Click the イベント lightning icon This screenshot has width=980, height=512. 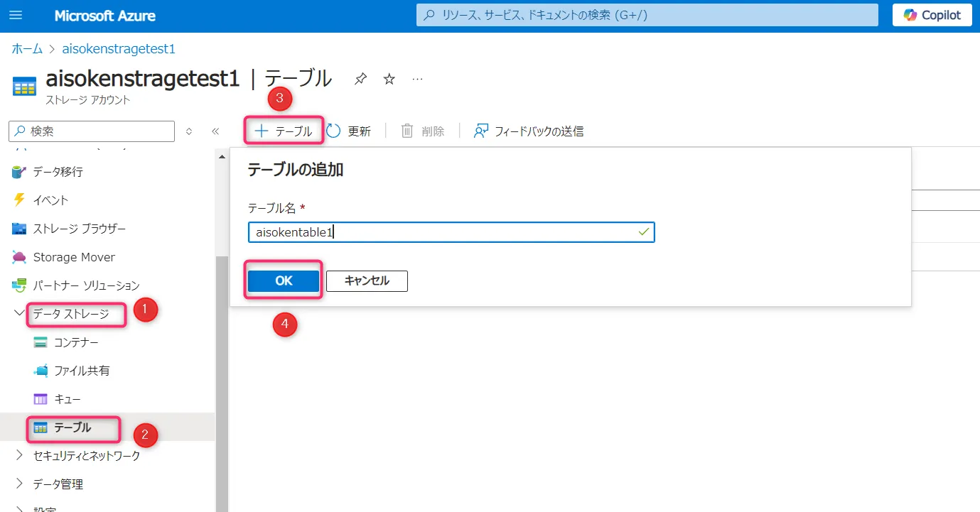point(19,200)
